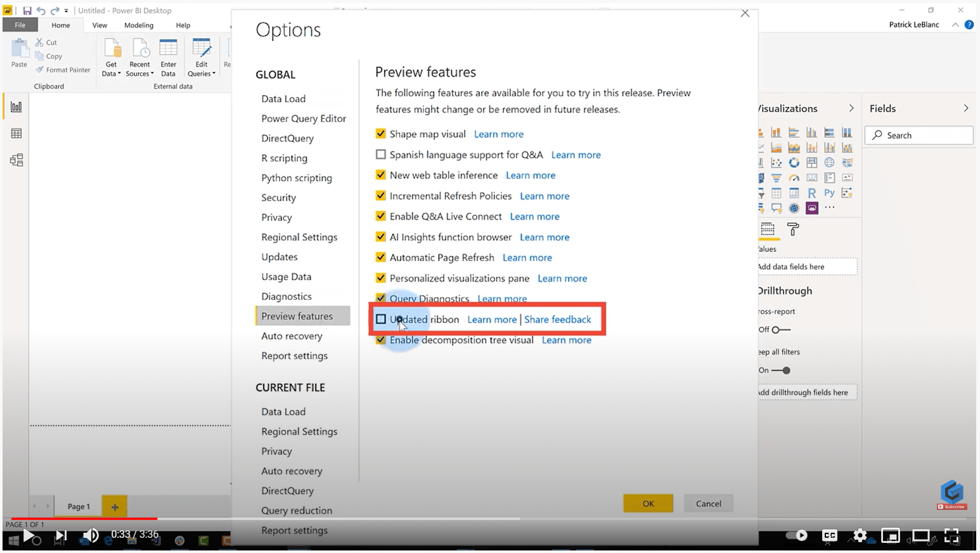Open Data view in left sidebar
Screen dimensions: 980x553
tap(16, 134)
